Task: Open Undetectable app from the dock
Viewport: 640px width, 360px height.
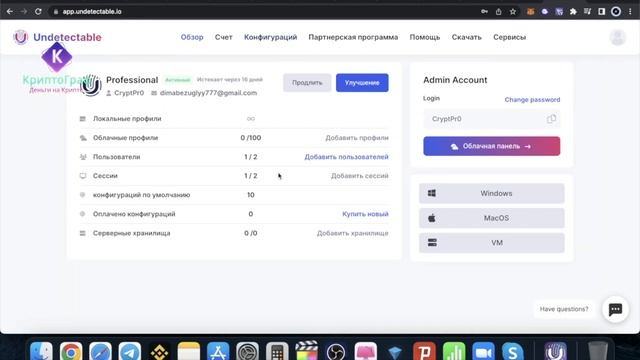Action: [x=556, y=351]
